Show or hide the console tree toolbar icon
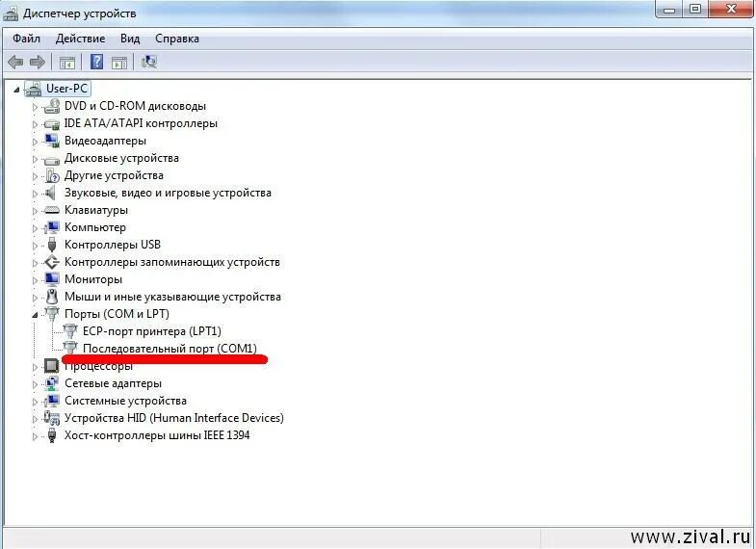756x549 pixels. (x=67, y=63)
